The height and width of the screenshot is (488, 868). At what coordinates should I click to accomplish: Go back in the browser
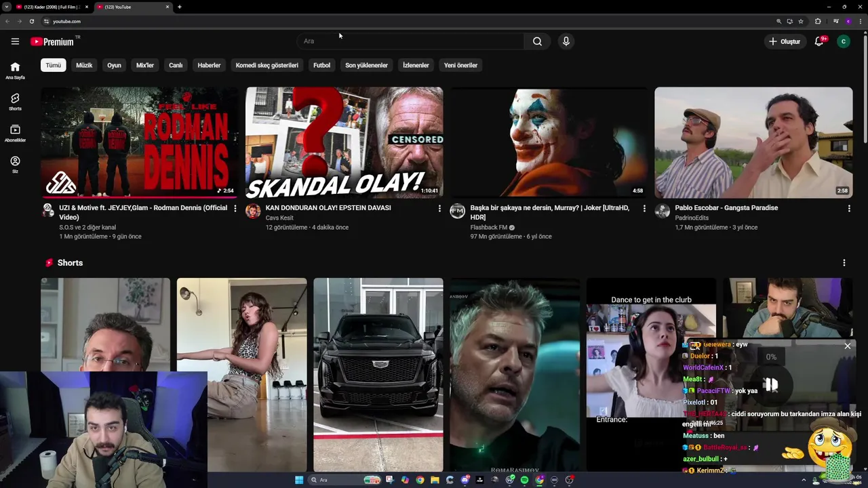(7, 21)
